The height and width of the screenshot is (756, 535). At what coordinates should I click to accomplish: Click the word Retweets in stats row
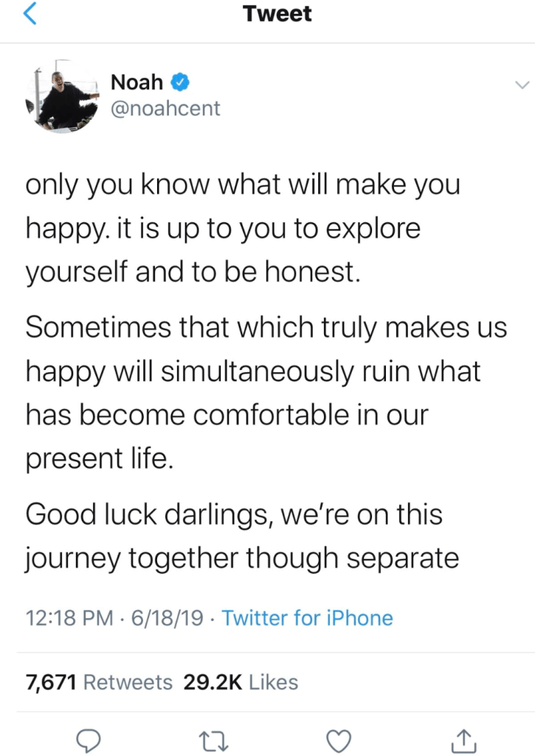(128, 682)
